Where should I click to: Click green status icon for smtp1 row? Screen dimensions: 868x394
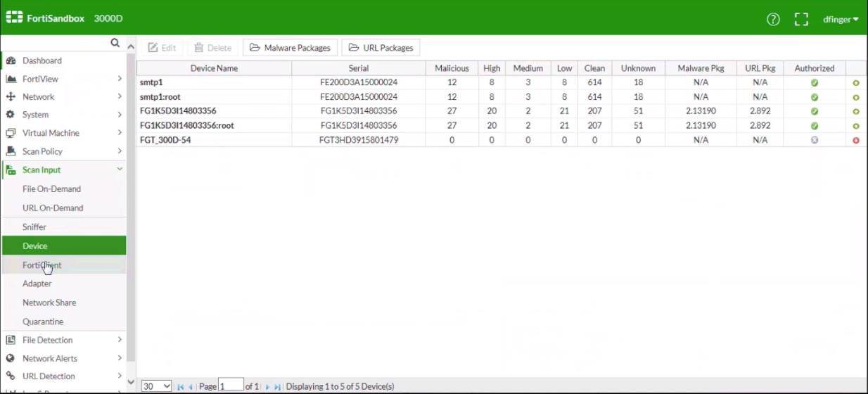856,83
